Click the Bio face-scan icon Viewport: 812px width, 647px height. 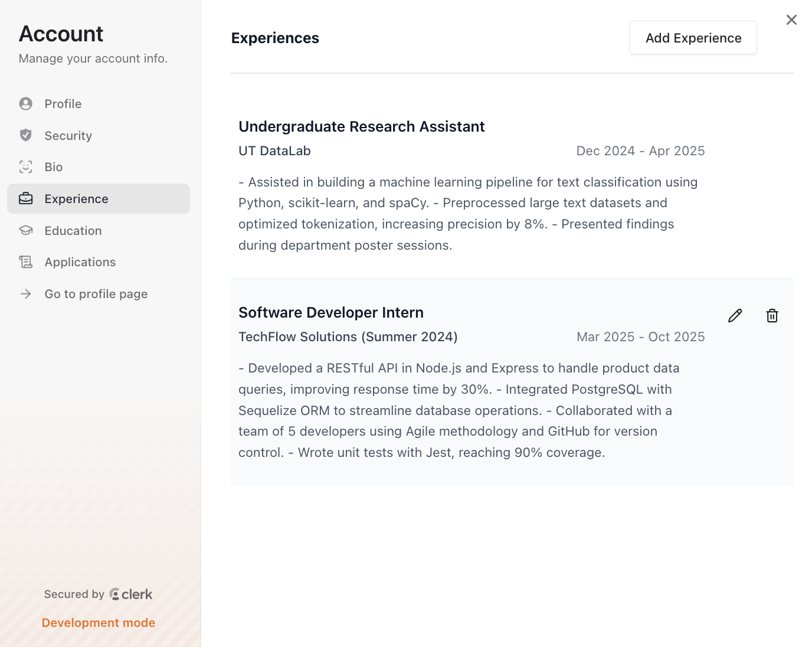25,167
